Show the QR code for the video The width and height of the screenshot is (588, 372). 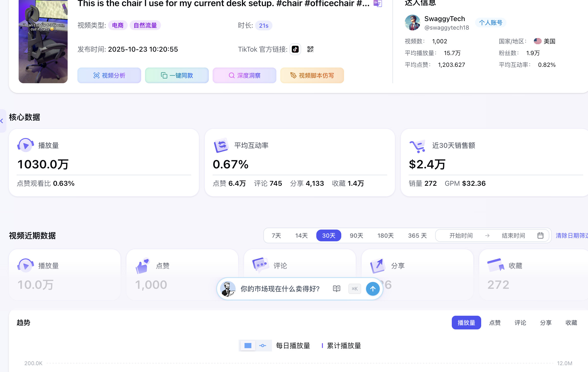(310, 49)
